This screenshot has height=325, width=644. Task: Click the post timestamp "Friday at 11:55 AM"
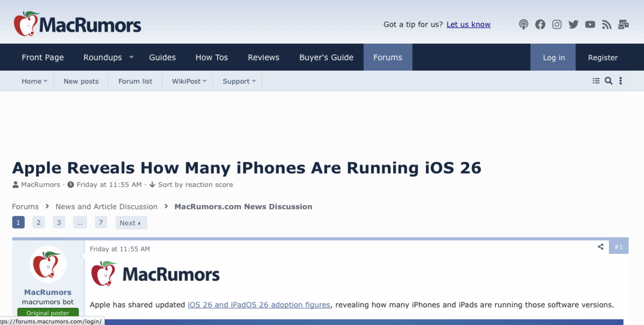point(120,249)
